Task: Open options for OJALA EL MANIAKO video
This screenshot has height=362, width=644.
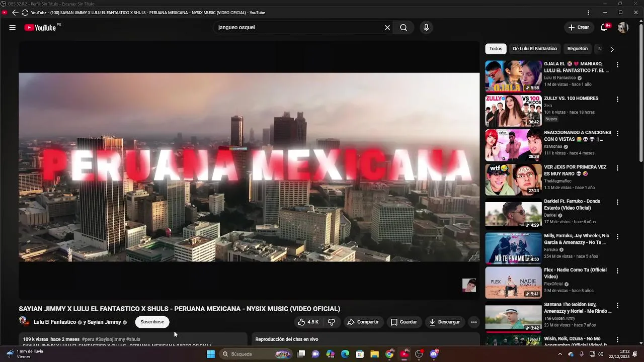Action: click(617, 65)
